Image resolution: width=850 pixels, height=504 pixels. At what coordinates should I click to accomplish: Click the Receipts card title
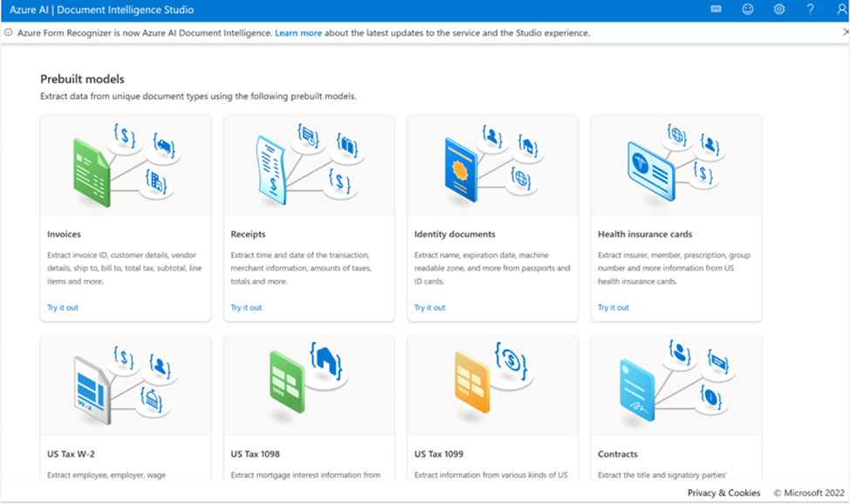(x=248, y=234)
